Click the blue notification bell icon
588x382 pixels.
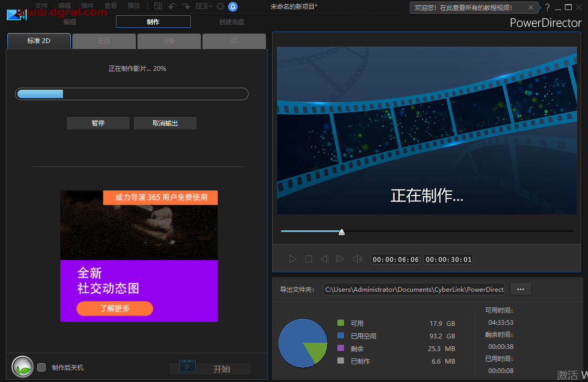pos(232,6)
